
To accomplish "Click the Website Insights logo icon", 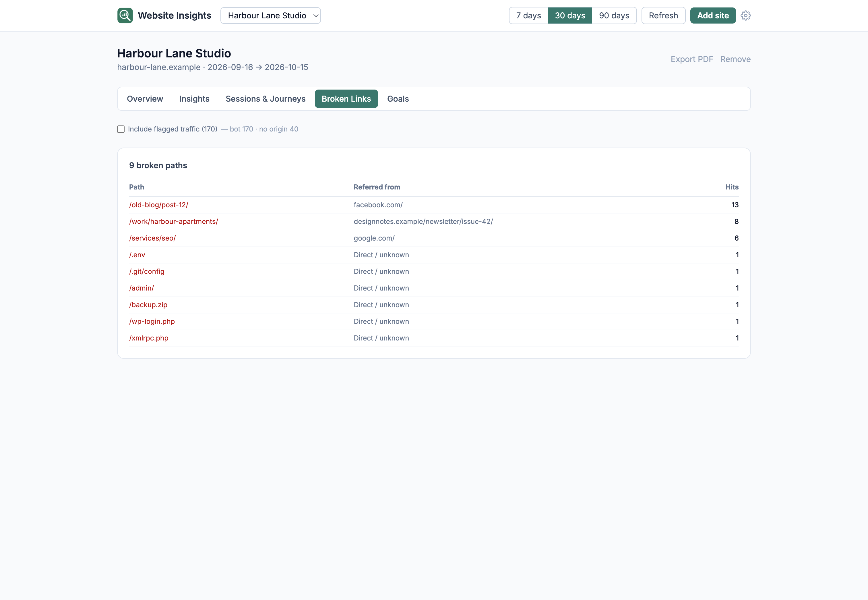I will click(125, 16).
